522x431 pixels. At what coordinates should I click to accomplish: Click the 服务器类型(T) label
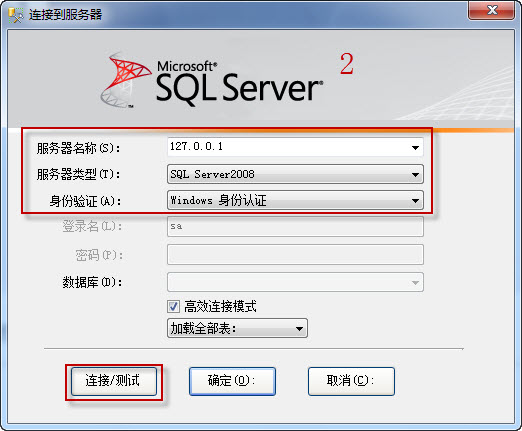tap(79, 174)
